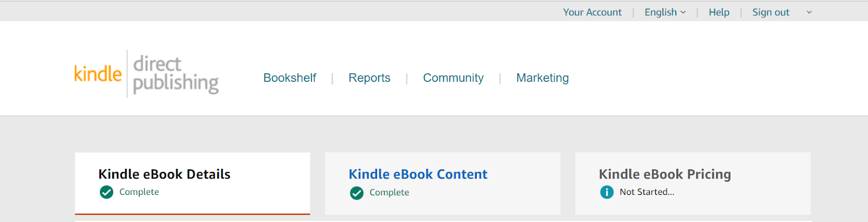Screen dimensions: 868x222
Task: Click the Complete status under eBook Details
Action: pos(139,192)
